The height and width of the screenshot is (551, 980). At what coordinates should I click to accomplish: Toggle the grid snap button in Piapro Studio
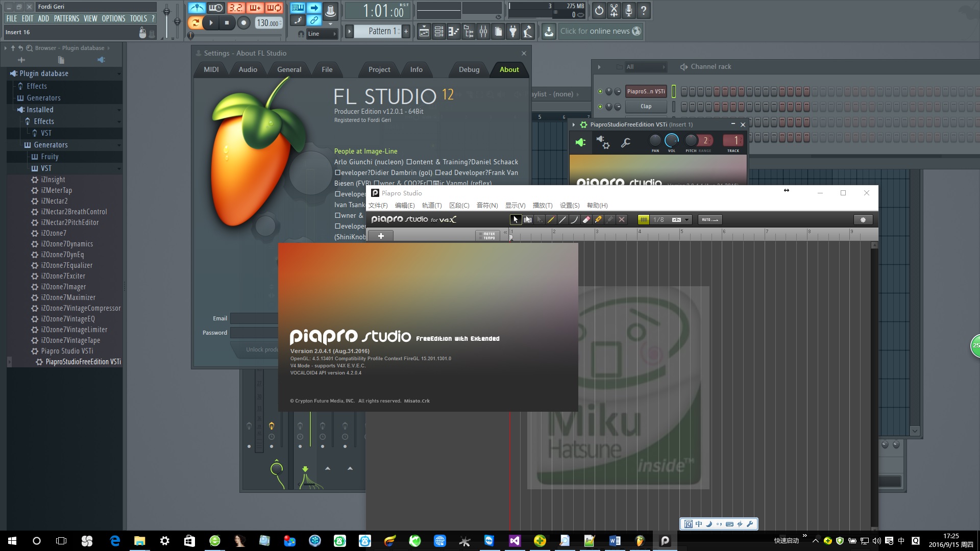(x=644, y=220)
